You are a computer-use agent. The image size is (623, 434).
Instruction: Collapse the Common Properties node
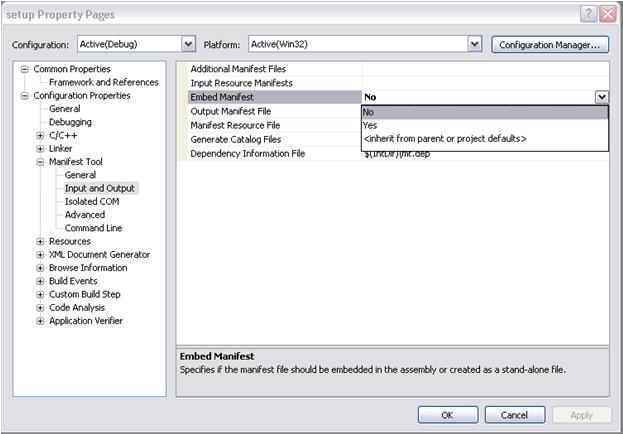(x=25, y=69)
